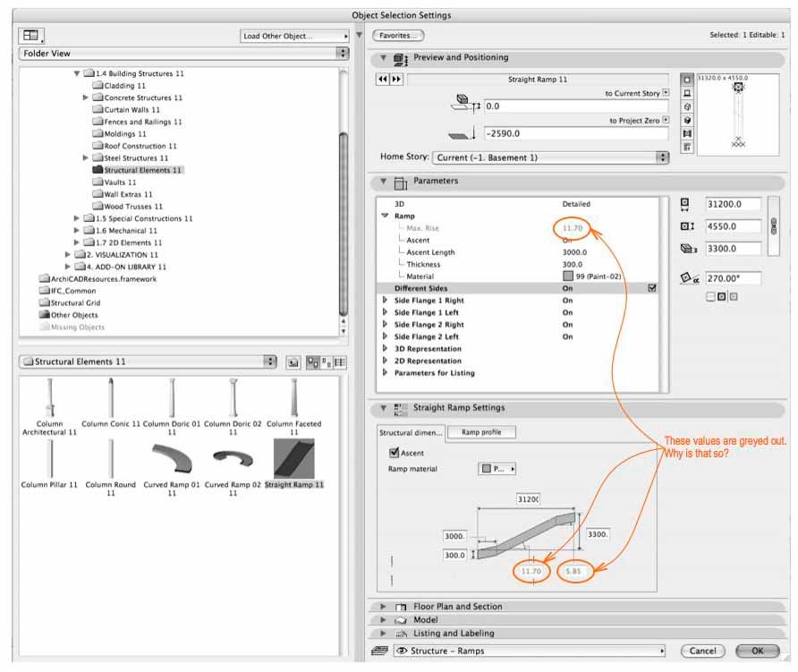798x672 pixels.
Task: Click the Favorites button
Action: pyautogui.click(x=398, y=36)
